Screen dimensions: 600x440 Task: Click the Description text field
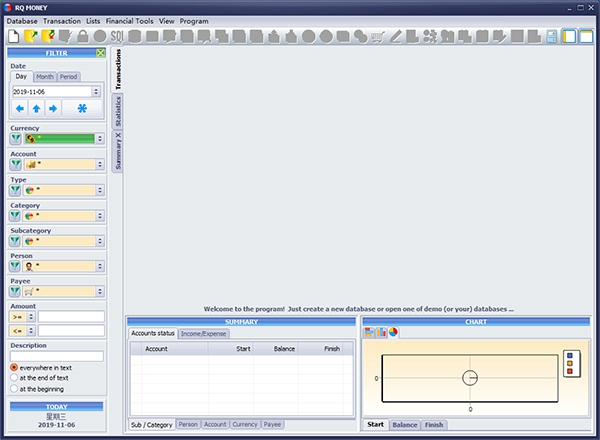(x=57, y=355)
